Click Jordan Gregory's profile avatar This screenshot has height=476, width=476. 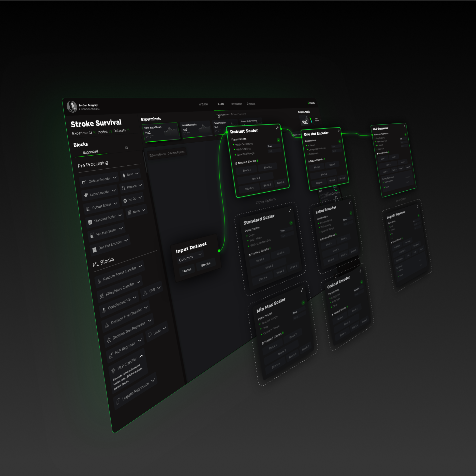(x=72, y=106)
